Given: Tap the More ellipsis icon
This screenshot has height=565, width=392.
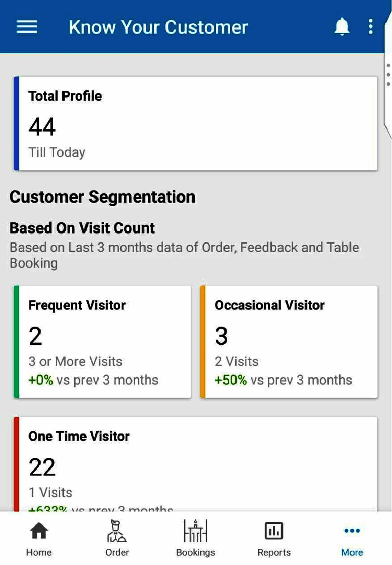Looking at the screenshot, I should pyautogui.click(x=352, y=531).
